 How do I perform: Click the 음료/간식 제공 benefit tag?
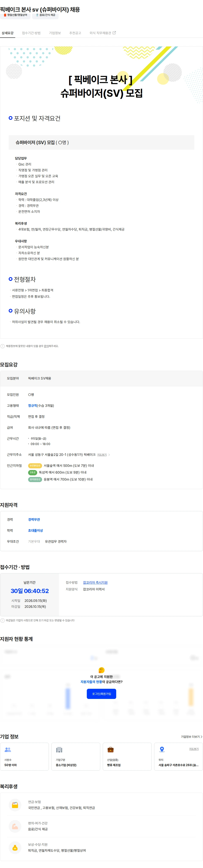[x=45, y=15]
